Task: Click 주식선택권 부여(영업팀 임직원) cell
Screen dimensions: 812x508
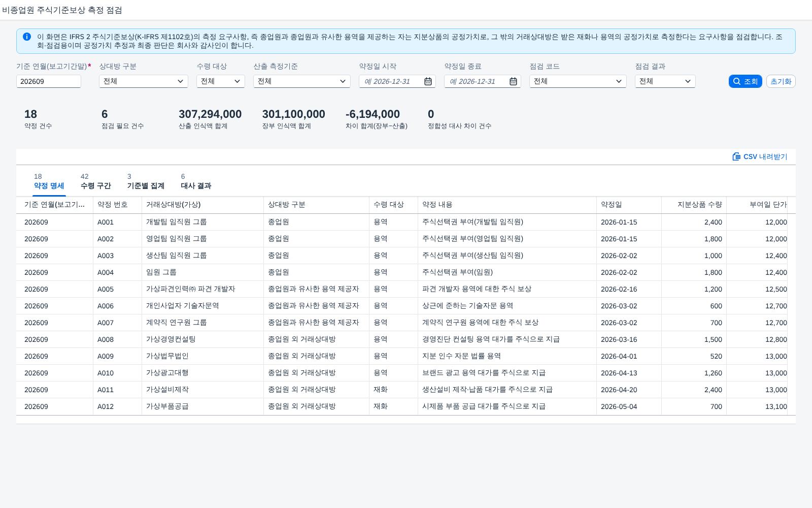Action: [x=507, y=239]
